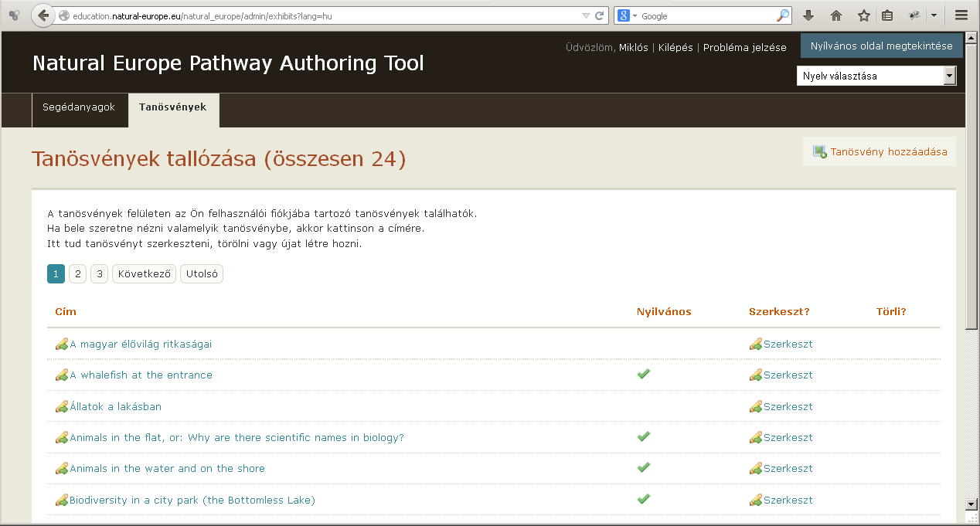Screen dimensions: 980x526
Task: Click the vertical scrollbar up arrow
Action: [972, 38]
